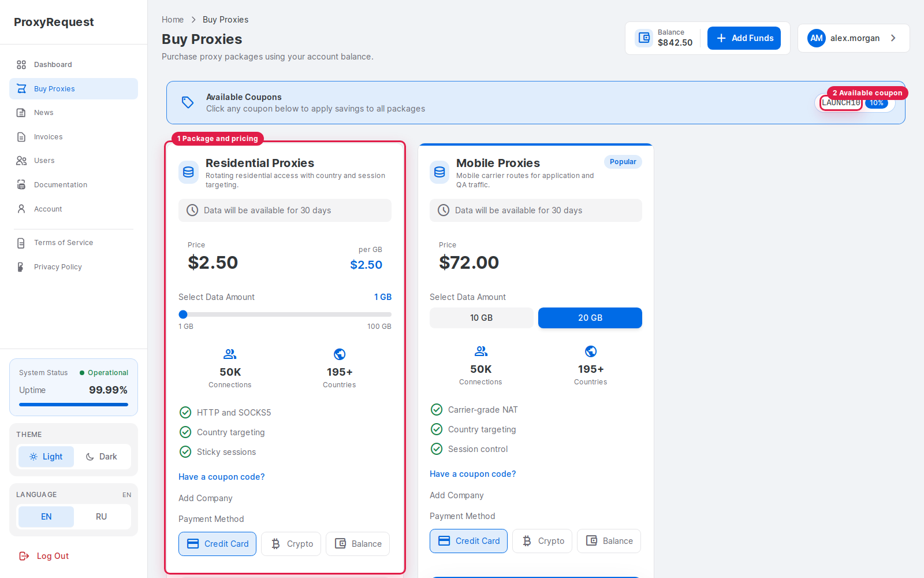
Task: Click clock icon in Mobile card
Action: 444,210
